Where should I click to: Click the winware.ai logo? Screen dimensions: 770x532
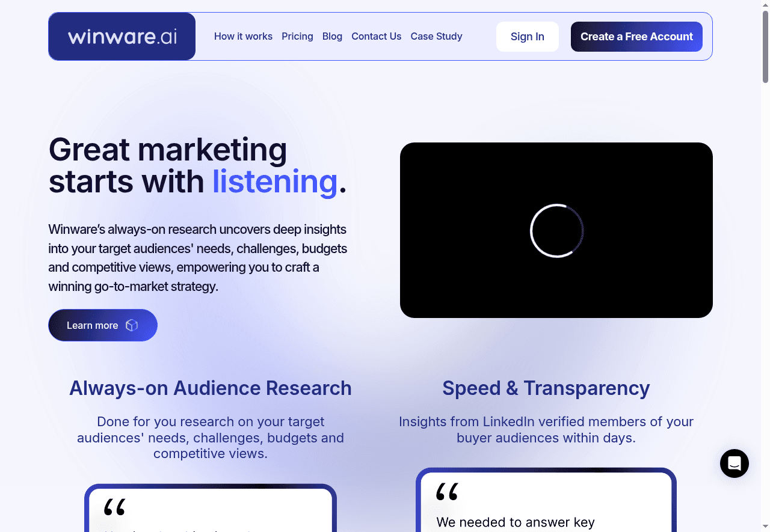122,37
